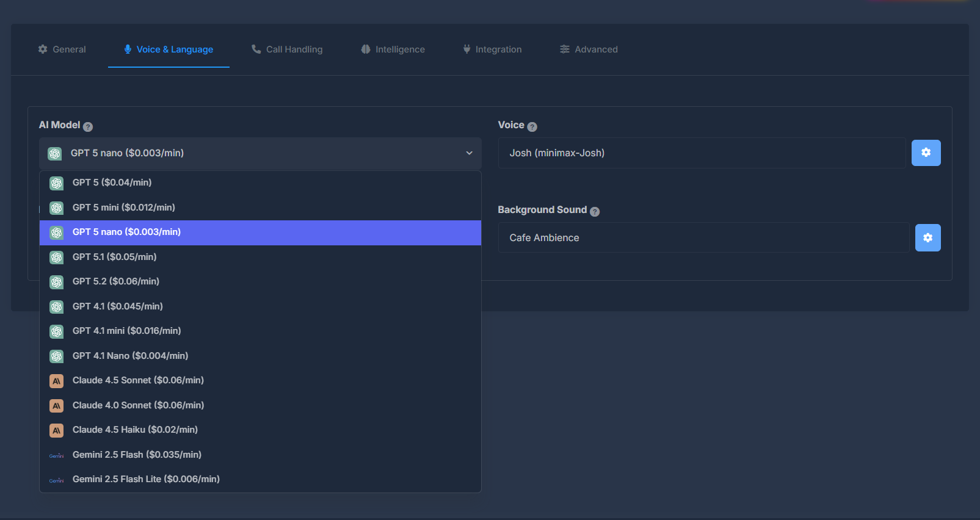Pick Claude 4.5 Sonnet ($0.06/min)

coord(260,381)
